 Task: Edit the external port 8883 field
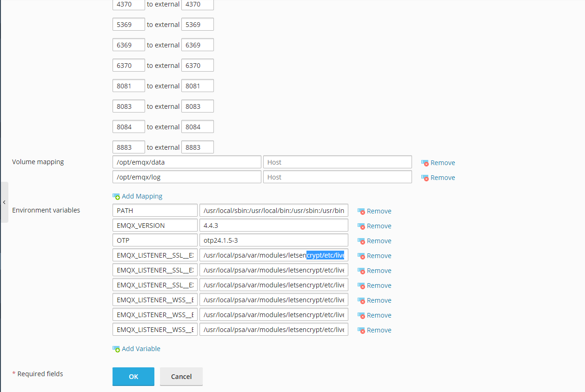click(x=197, y=147)
